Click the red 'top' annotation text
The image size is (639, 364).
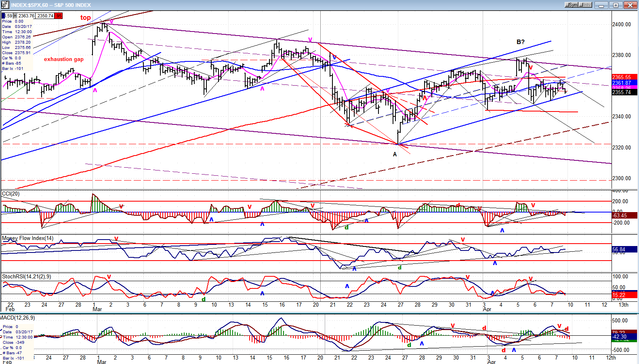(85, 17)
